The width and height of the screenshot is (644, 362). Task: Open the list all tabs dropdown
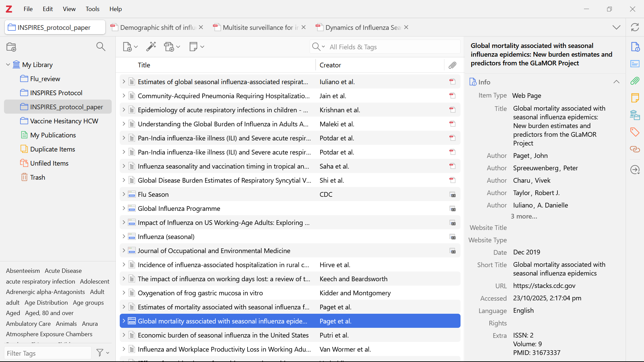[616, 27]
